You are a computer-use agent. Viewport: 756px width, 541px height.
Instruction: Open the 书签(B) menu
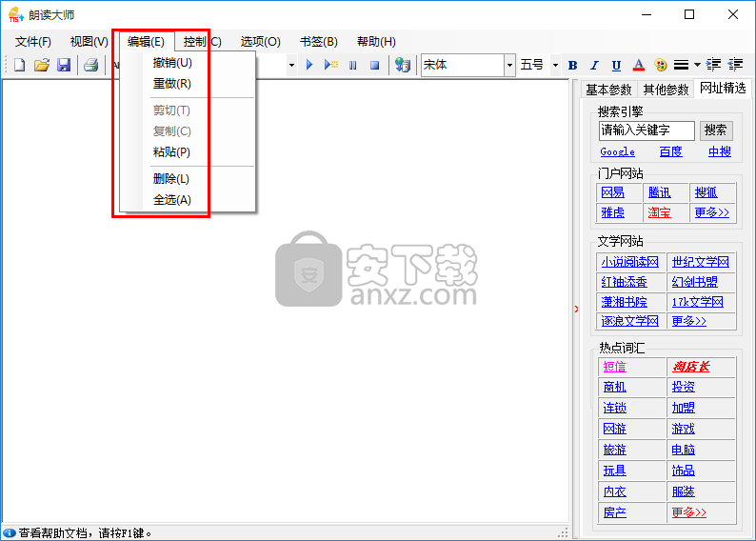(x=319, y=42)
